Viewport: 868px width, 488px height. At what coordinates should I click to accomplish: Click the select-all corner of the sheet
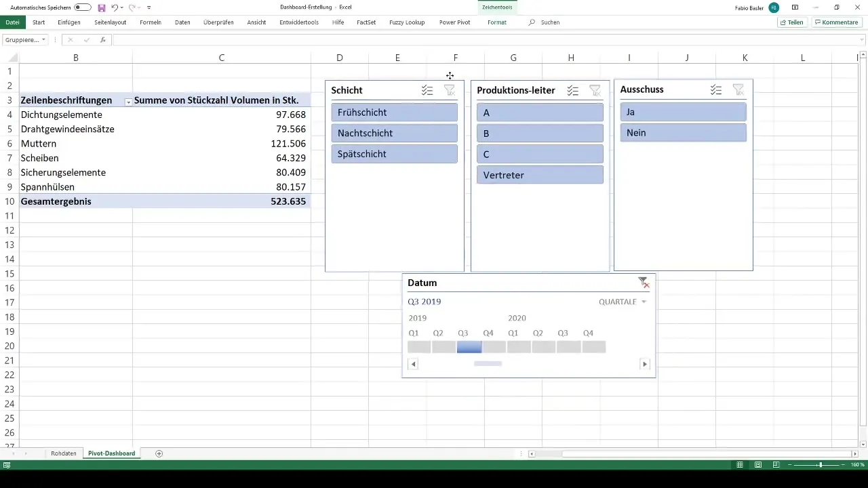point(13,58)
